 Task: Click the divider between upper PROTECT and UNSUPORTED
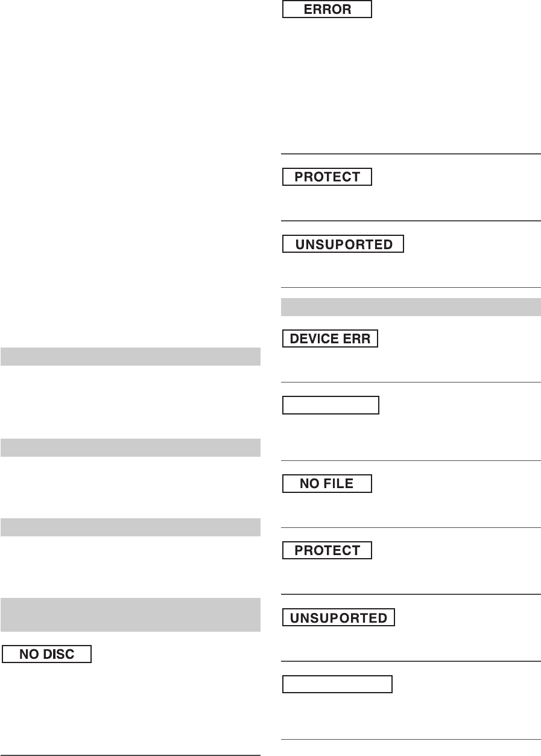[x=411, y=221]
